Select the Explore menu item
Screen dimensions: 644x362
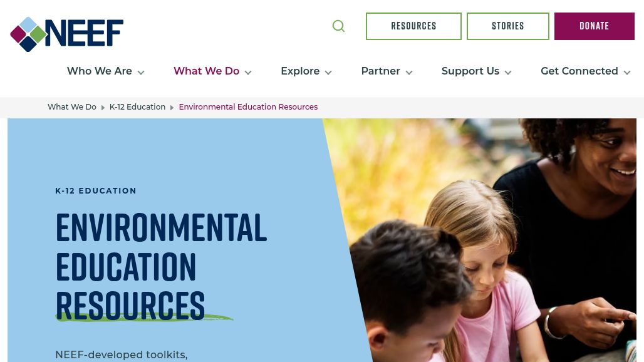pyautogui.click(x=300, y=71)
